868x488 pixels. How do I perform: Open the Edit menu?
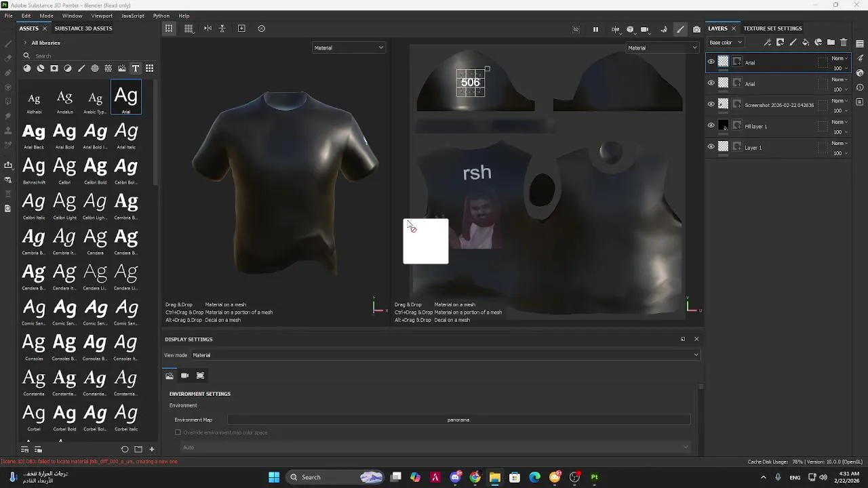(x=26, y=16)
